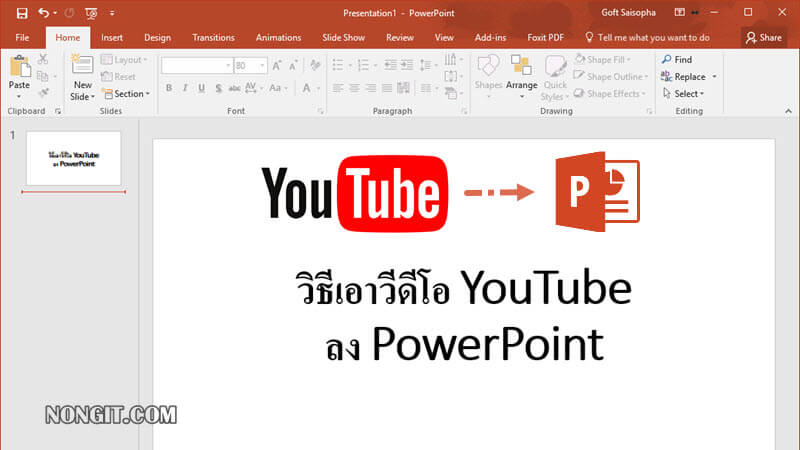Select the Format Painter icon
The height and width of the screenshot is (450, 800).
tap(44, 93)
